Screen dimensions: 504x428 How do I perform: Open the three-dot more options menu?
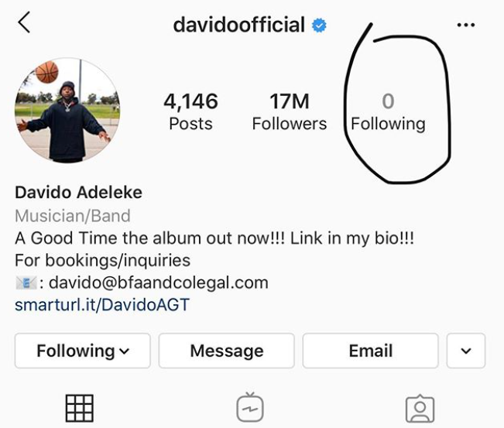tap(466, 25)
